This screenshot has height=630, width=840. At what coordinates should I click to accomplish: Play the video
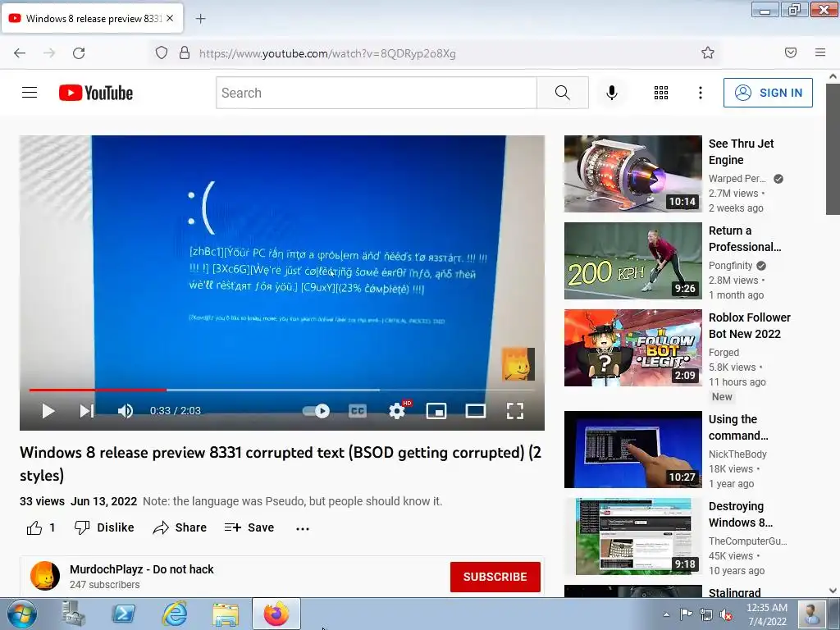point(48,411)
